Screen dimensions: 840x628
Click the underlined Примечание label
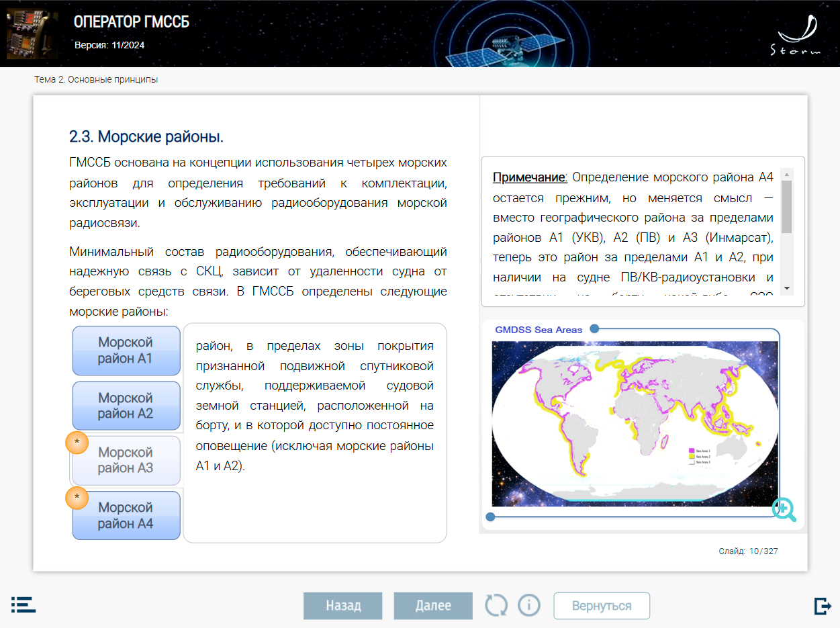(530, 178)
